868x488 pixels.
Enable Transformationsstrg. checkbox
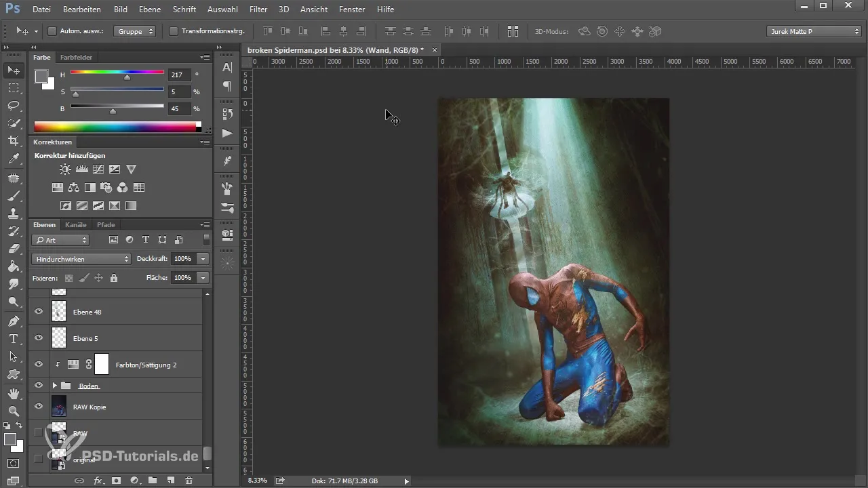point(173,31)
